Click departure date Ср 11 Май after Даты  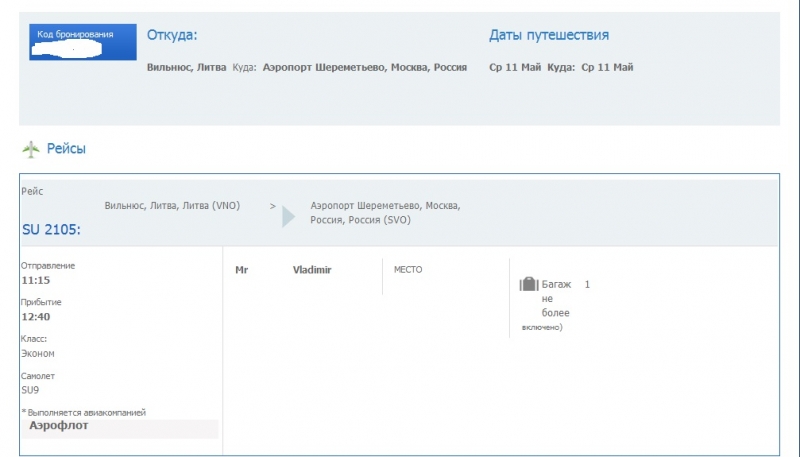click(515, 67)
